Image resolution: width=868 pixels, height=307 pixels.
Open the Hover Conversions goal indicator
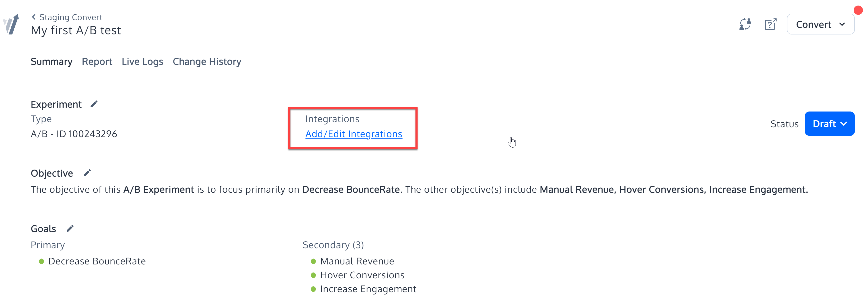(x=313, y=275)
